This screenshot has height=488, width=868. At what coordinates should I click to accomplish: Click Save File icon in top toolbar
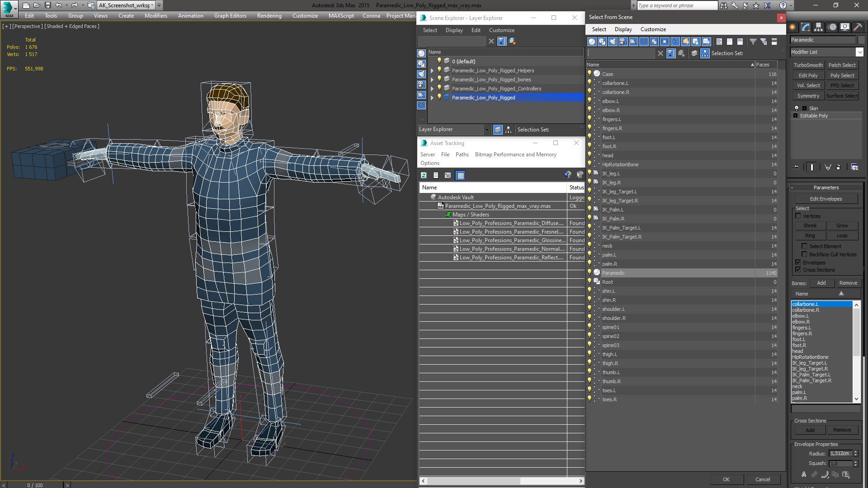pyautogui.click(x=47, y=5)
